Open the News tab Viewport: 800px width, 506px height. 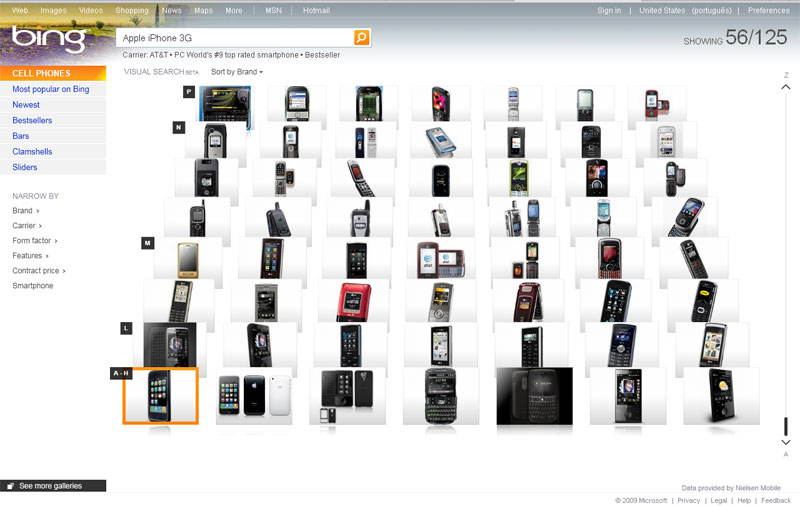pyautogui.click(x=171, y=10)
